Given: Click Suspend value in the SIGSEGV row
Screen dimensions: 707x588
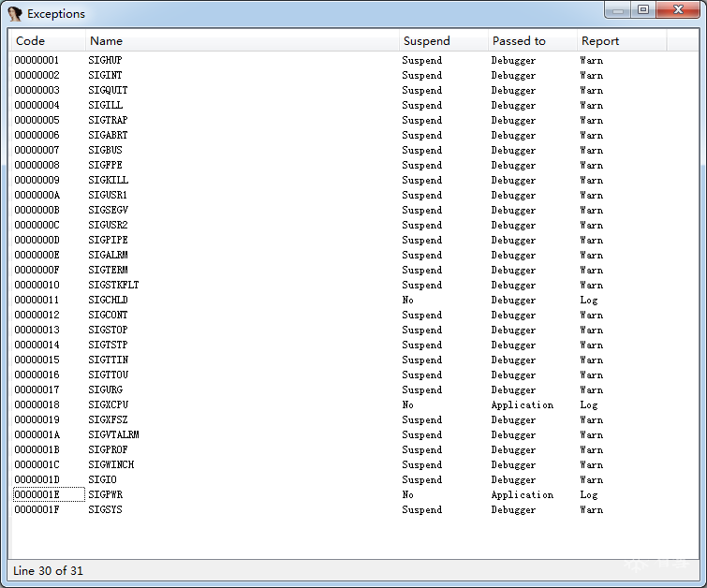Looking at the screenshot, I should click(421, 210).
